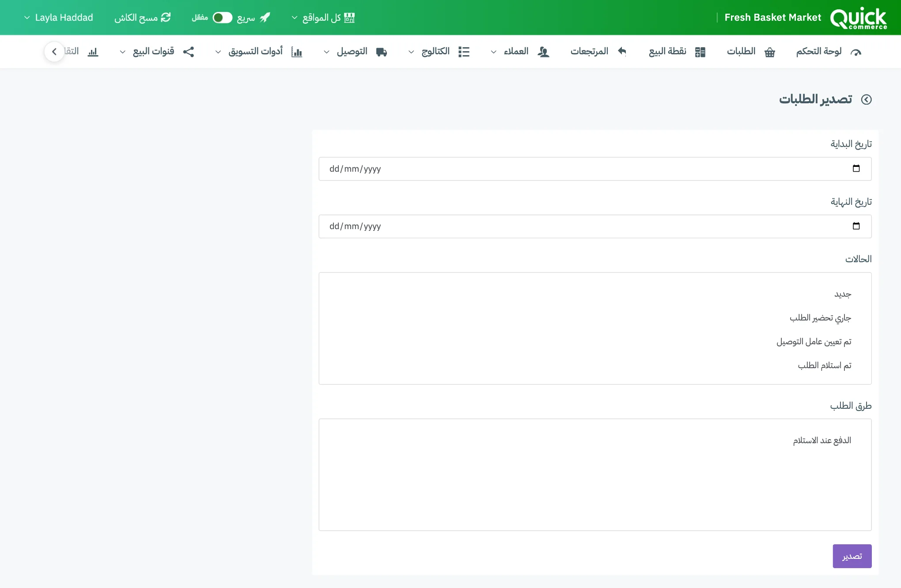Click the returns arrow icon
This screenshot has height=588, width=901.
[622, 51]
